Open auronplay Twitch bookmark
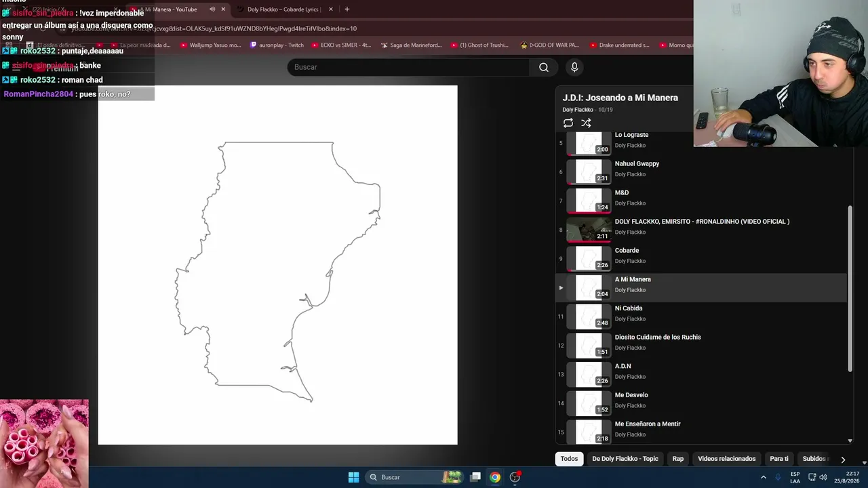This screenshot has height=488, width=868. tap(277, 45)
